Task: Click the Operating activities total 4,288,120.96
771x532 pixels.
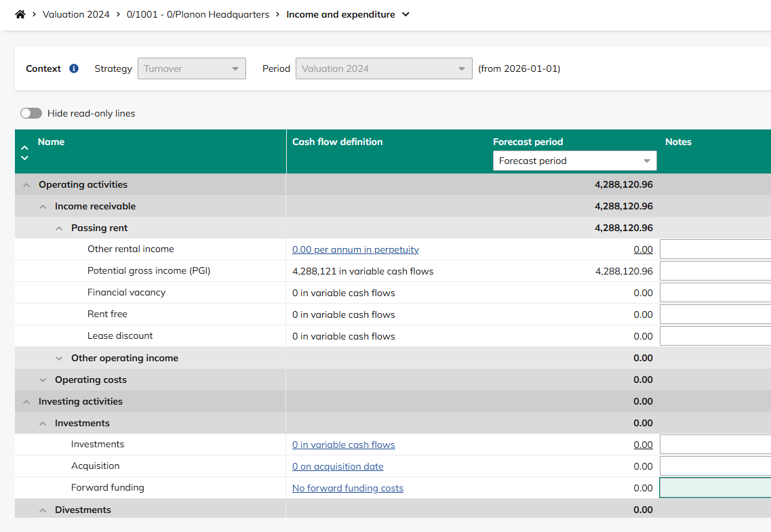Action: [x=624, y=185]
